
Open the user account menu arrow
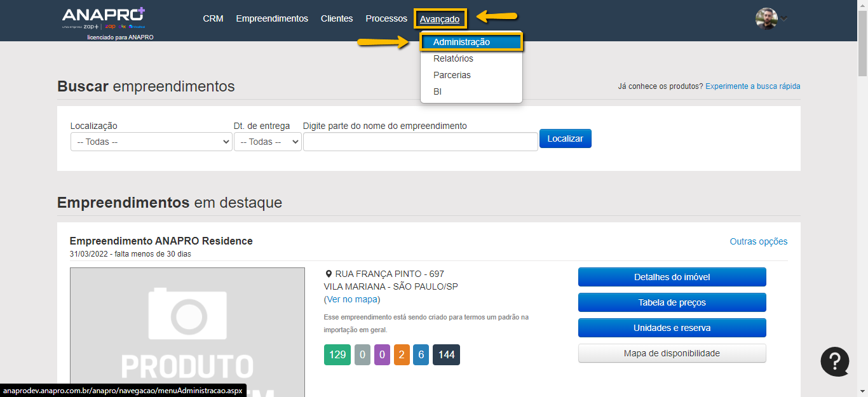coord(784,18)
